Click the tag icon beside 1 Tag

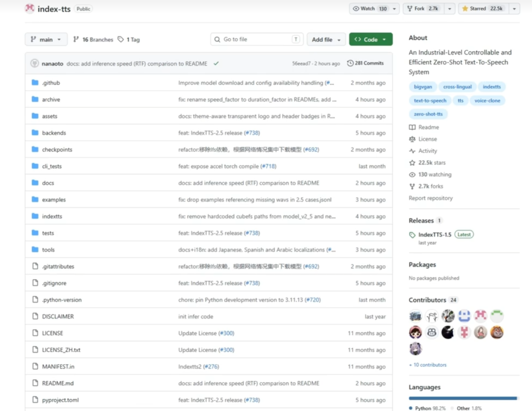tap(121, 39)
